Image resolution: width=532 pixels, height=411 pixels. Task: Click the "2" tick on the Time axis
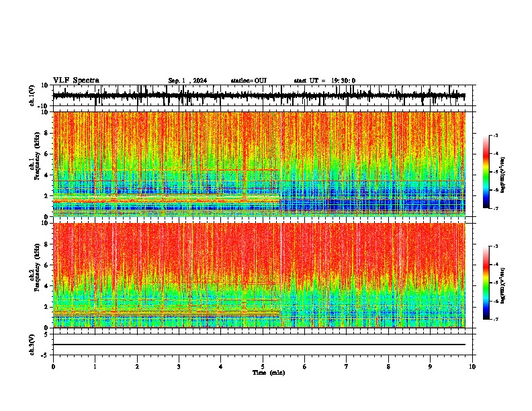[137, 367]
